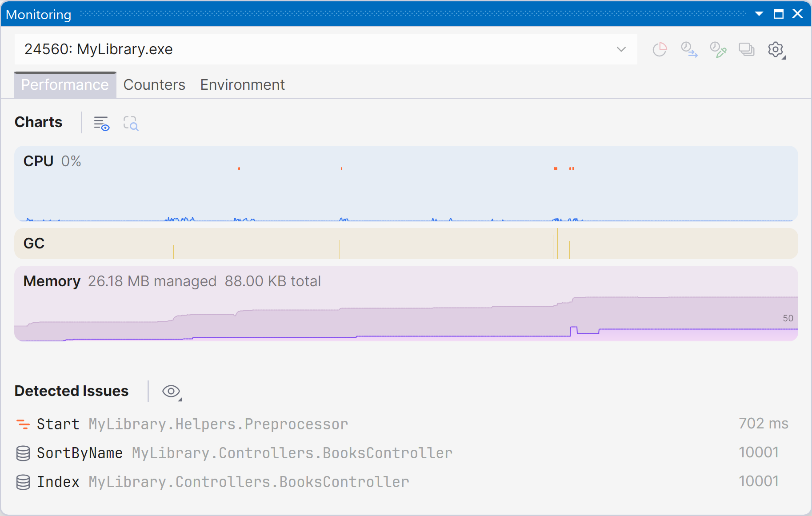
Task: Click the database icon next to SortByName
Action: (23, 453)
